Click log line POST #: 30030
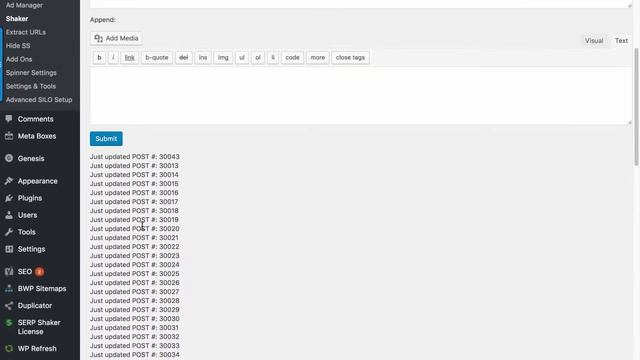 135,318
